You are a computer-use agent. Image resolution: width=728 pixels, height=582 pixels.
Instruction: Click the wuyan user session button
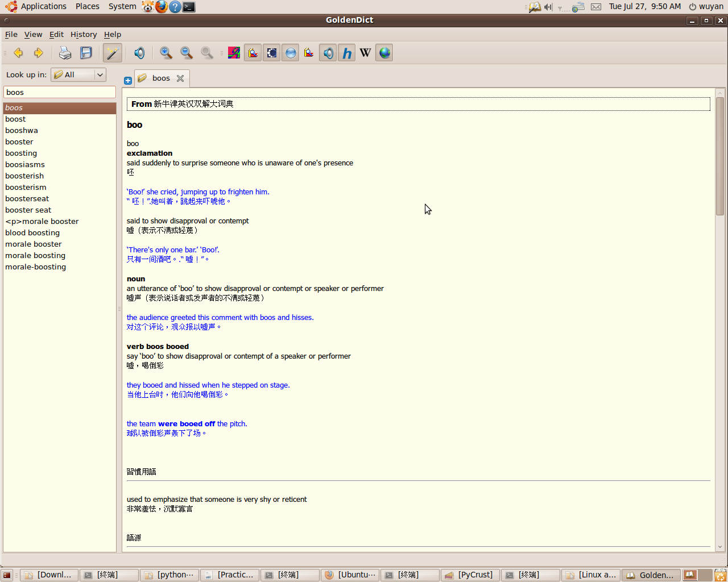tap(706, 6)
